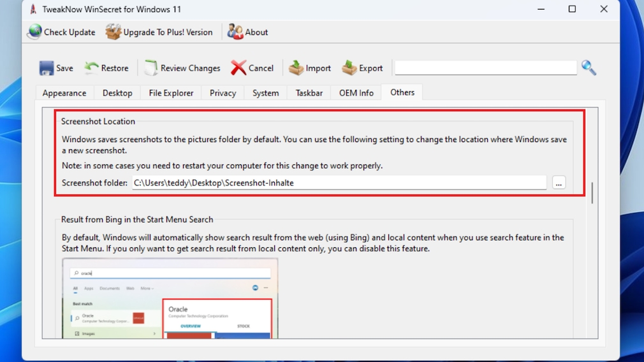This screenshot has height=362, width=644.
Task: Minimize the TweakNow WinSecret window
Action: pos(541,9)
